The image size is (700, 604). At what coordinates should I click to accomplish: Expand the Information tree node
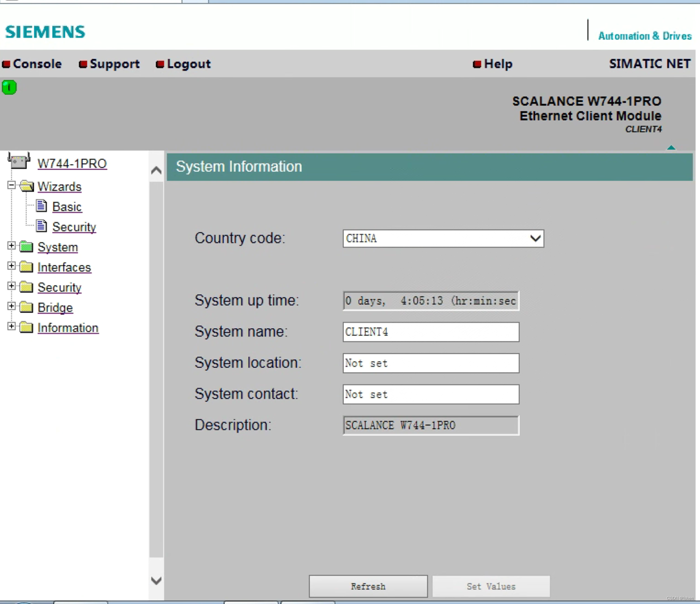(x=11, y=326)
